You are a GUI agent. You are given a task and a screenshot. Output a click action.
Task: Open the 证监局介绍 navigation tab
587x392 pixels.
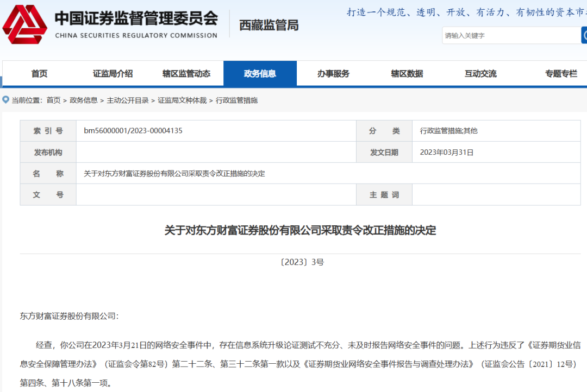pos(113,74)
